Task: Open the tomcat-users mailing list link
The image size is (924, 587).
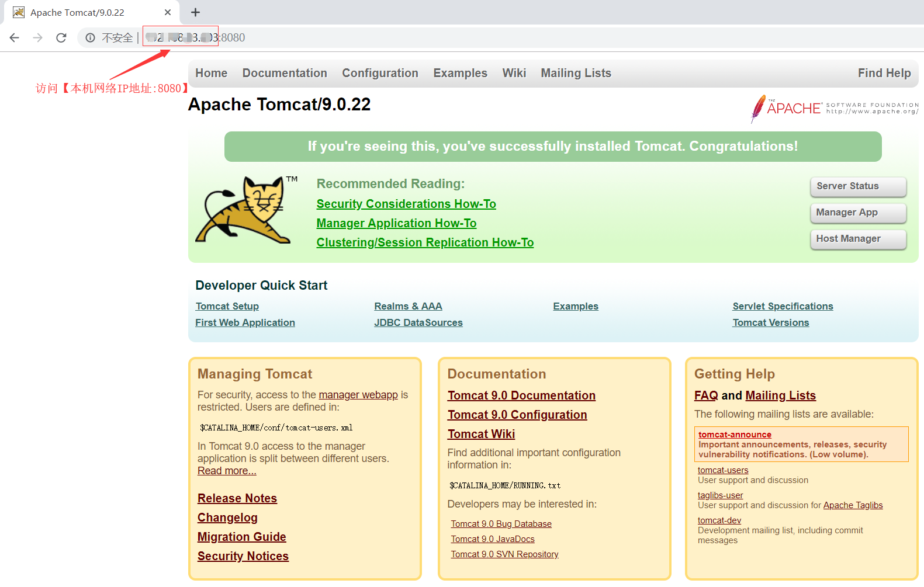Action: 723,470
